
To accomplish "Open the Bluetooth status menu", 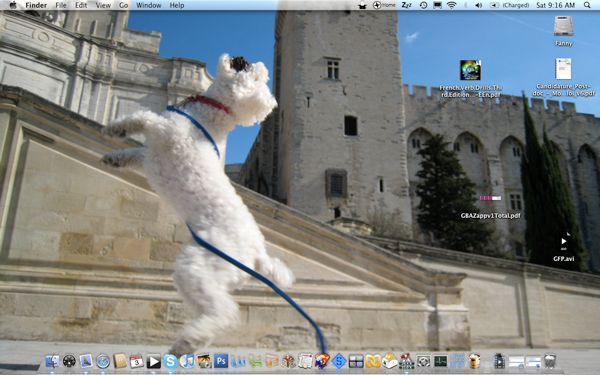I will point(466,5).
